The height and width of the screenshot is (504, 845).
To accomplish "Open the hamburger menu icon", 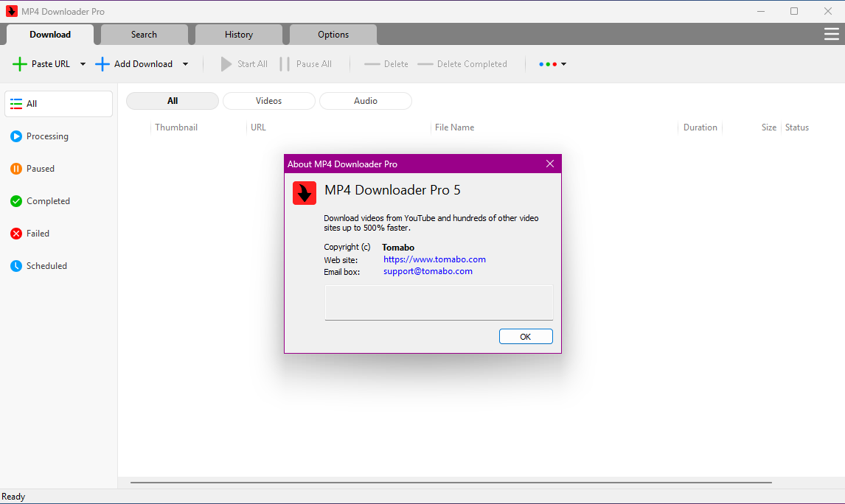I will 832,35.
